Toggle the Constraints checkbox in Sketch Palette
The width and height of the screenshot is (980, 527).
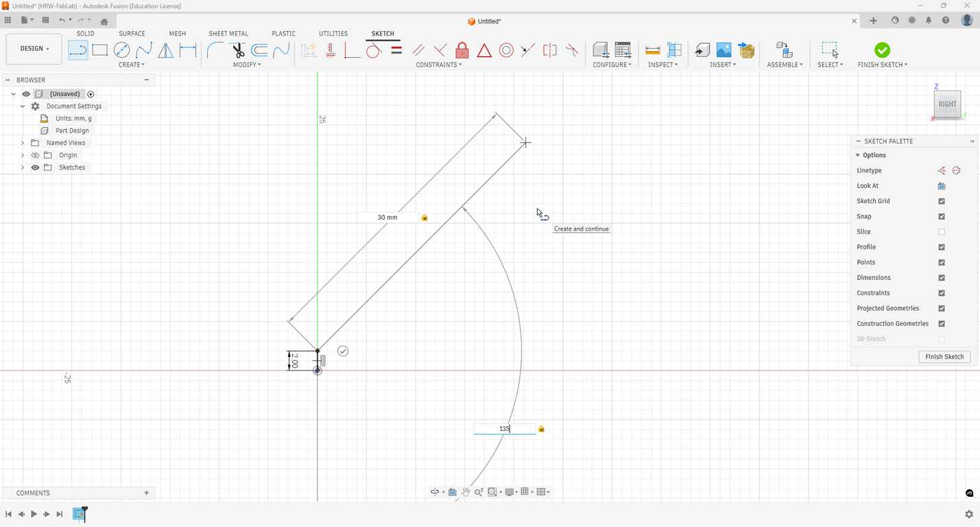942,293
